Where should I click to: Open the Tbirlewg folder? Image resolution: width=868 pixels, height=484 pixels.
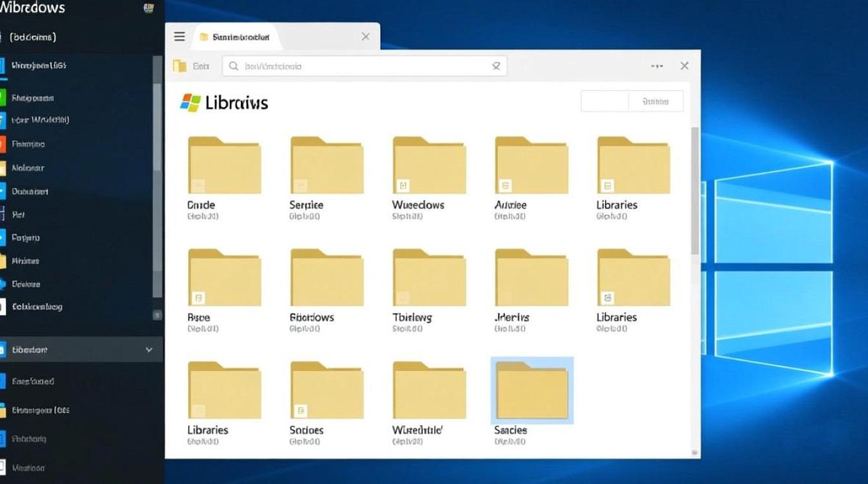tap(429, 278)
